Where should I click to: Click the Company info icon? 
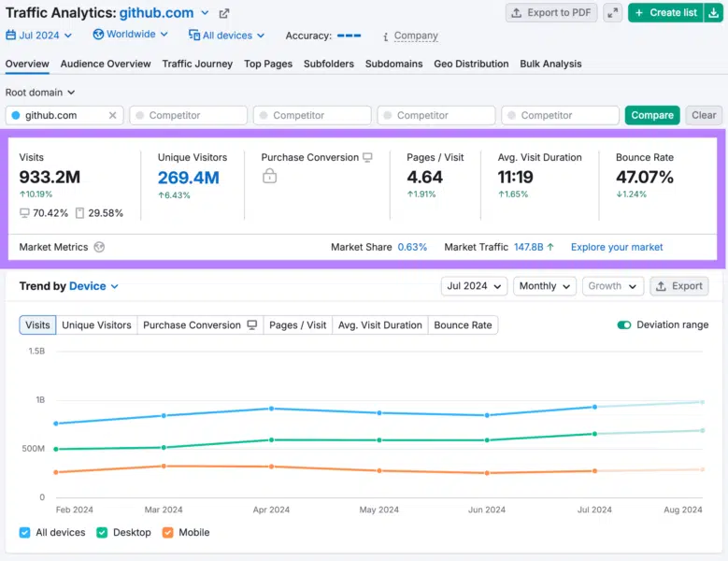(385, 36)
